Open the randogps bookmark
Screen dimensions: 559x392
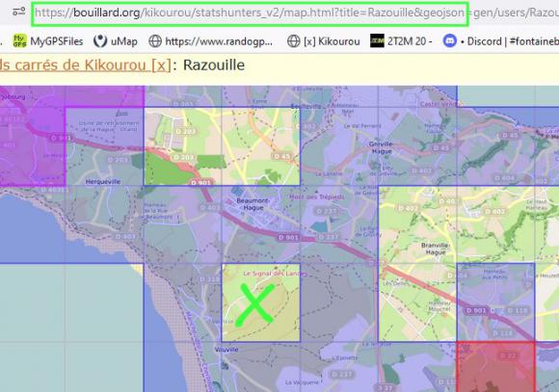(210, 41)
